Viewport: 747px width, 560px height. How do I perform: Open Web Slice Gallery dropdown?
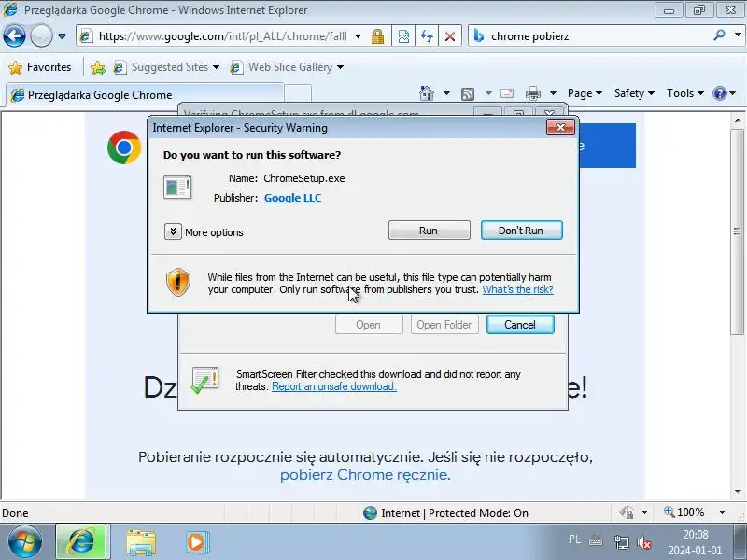pos(287,67)
